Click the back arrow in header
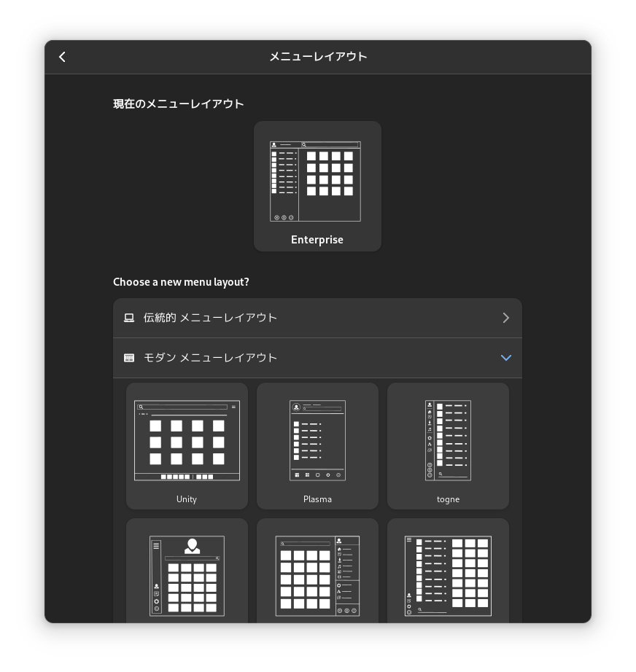The height and width of the screenshot is (672, 636). (63, 57)
